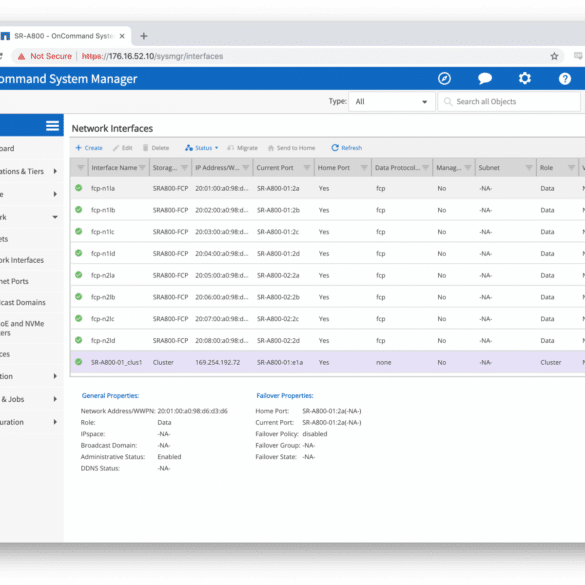Click the Delete toolbar button

pos(156,148)
